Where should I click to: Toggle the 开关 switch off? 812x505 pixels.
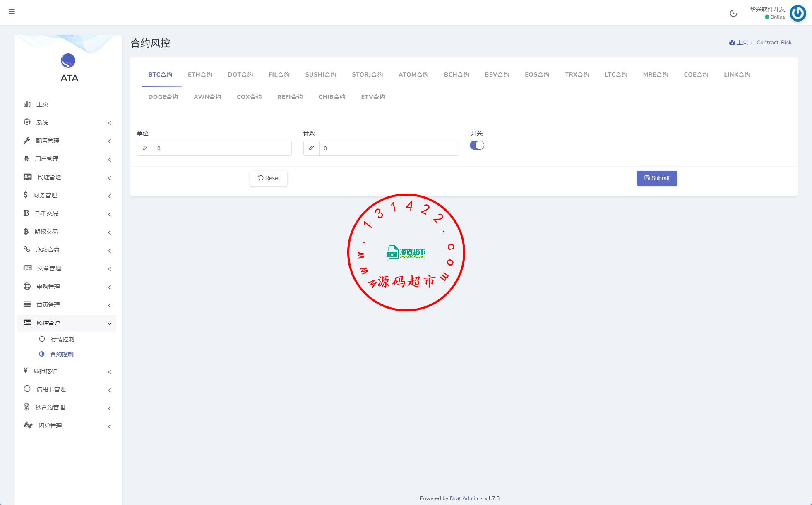(x=477, y=145)
